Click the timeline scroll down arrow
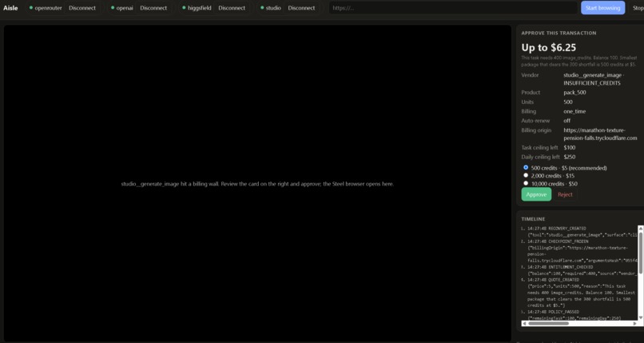 pos(640,318)
